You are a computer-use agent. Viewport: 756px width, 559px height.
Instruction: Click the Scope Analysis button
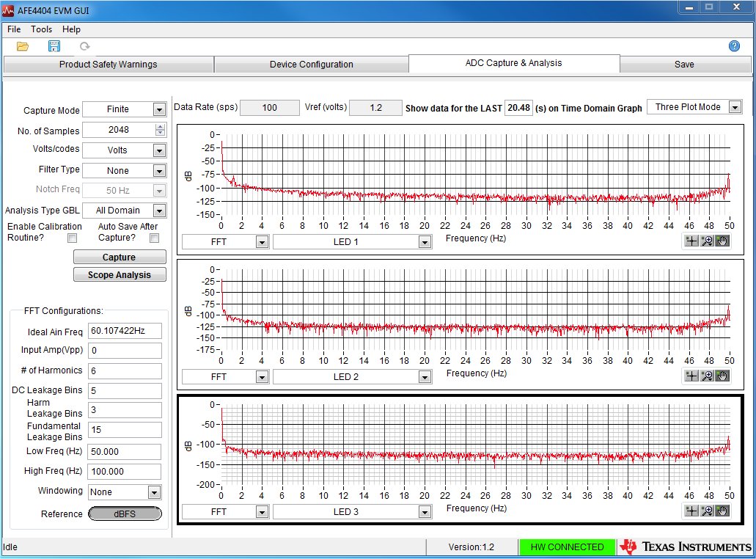120,274
